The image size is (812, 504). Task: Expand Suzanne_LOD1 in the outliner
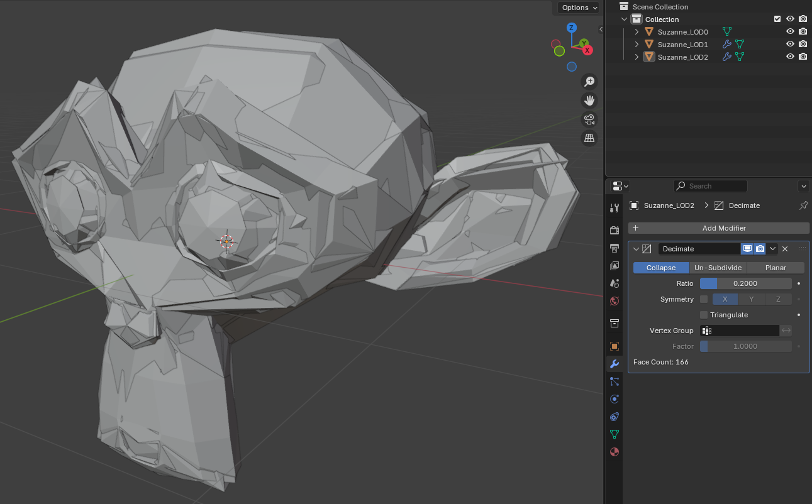point(637,44)
